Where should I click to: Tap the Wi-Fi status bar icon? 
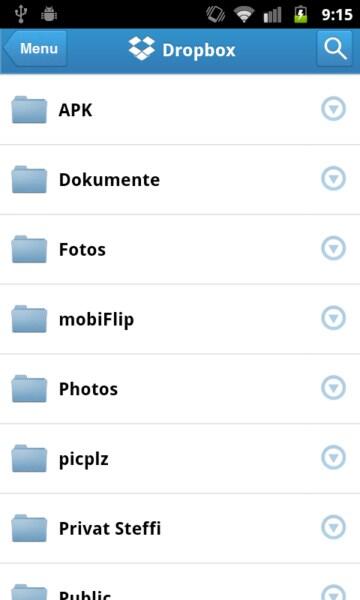click(243, 15)
